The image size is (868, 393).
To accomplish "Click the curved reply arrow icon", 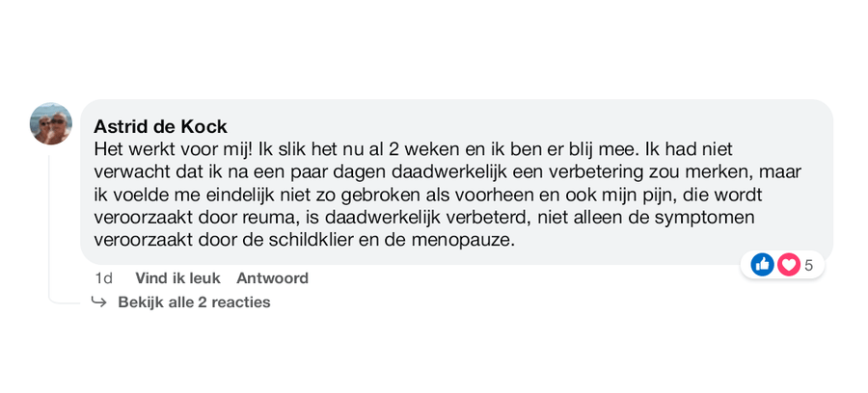I will click(99, 301).
